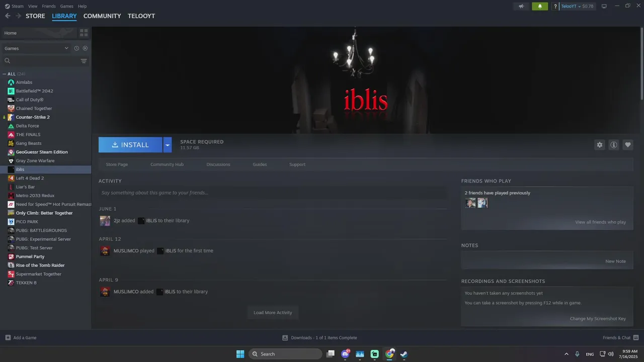Image resolution: width=644 pixels, height=362 pixels.
Task: Switch to the STORE tab
Action: tap(35, 16)
